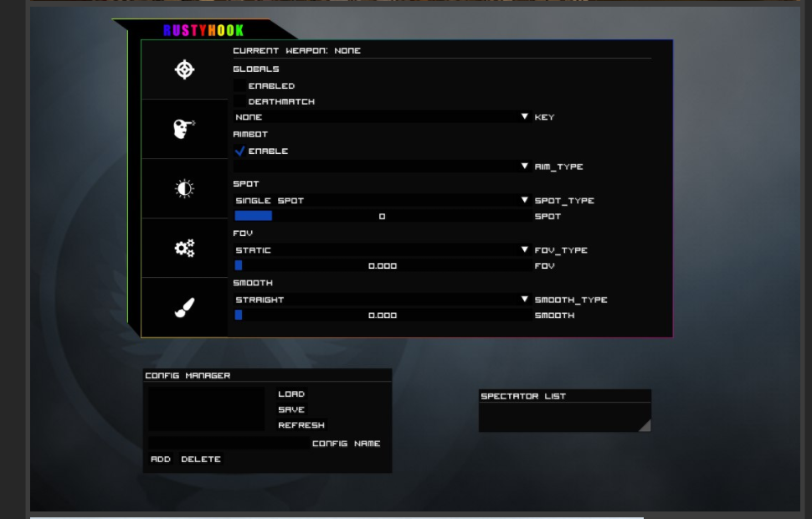Open the Smooth_Type dropdown showing Straight

pyautogui.click(x=383, y=300)
